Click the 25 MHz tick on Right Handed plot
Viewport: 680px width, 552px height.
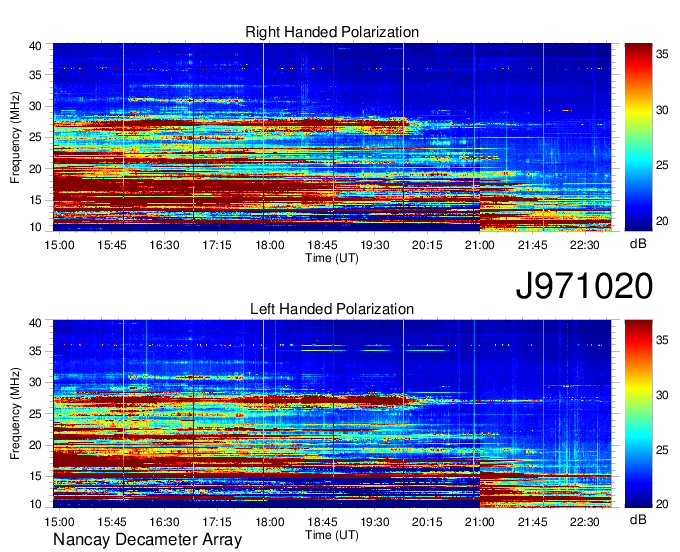click(35, 138)
